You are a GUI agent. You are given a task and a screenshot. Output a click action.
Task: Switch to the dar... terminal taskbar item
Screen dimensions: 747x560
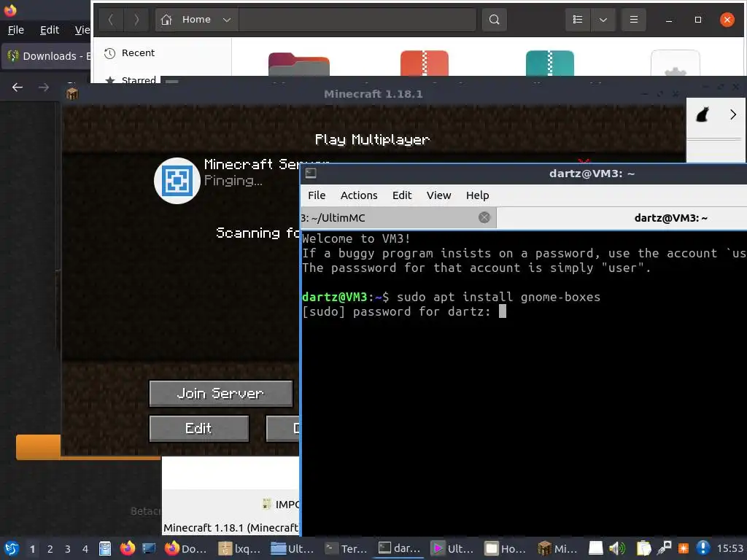click(x=399, y=548)
